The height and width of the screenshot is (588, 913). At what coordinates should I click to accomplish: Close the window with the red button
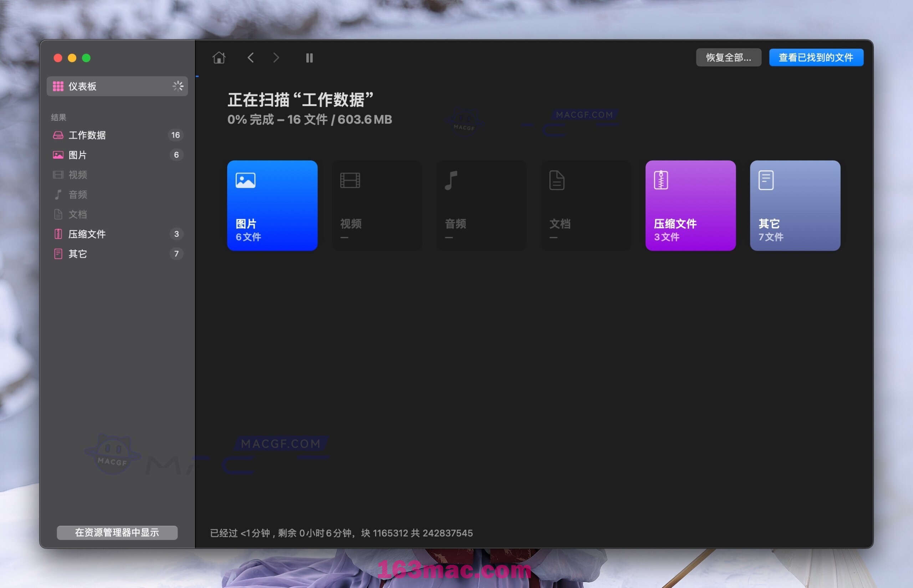[x=58, y=58]
